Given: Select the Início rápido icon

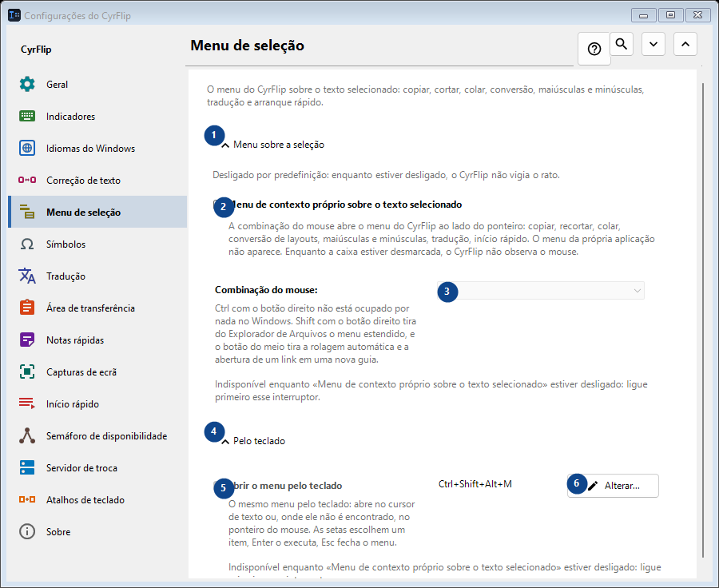Looking at the screenshot, I should click(27, 403).
